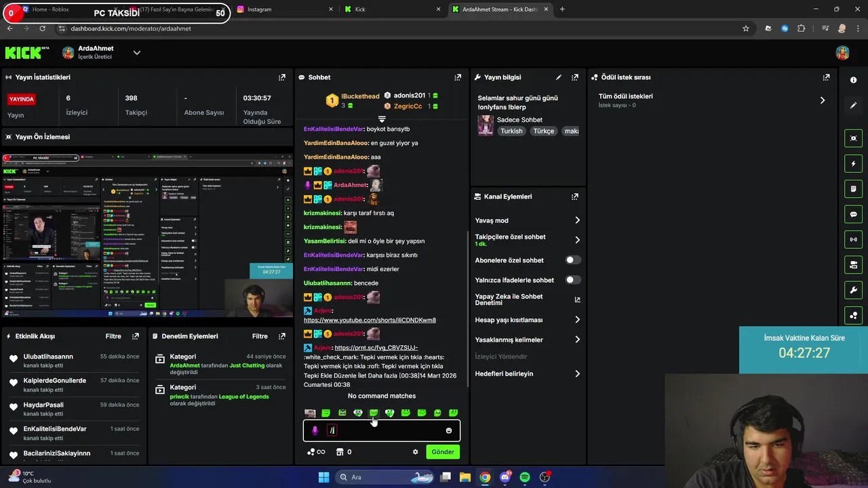Image resolution: width=868 pixels, height=488 pixels.
Task: Open the info icon in the right sidebar
Action: pyautogui.click(x=853, y=80)
